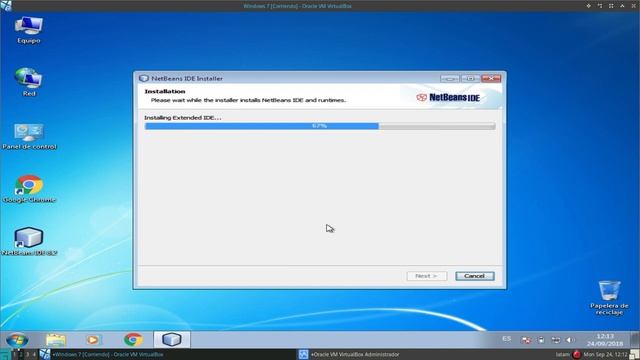Viewport: 640px width, 360px height.
Task: Click the red host tray icon
Action: point(576,354)
